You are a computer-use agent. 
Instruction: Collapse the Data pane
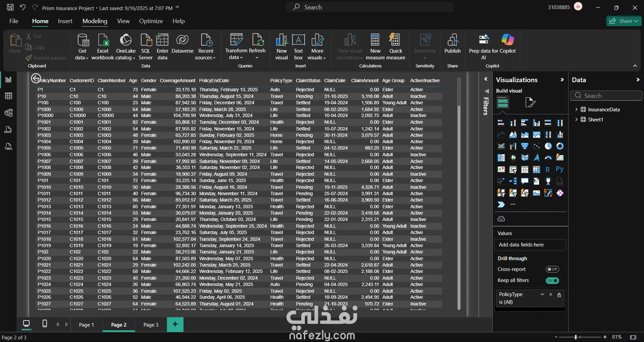click(x=638, y=80)
